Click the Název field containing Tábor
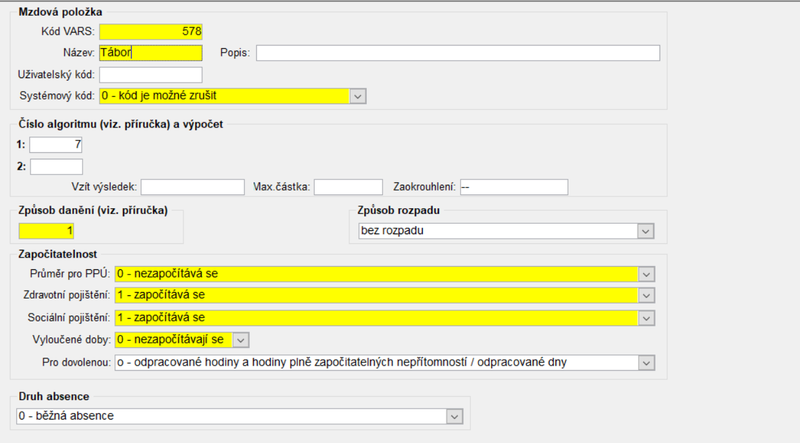 point(151,53)
